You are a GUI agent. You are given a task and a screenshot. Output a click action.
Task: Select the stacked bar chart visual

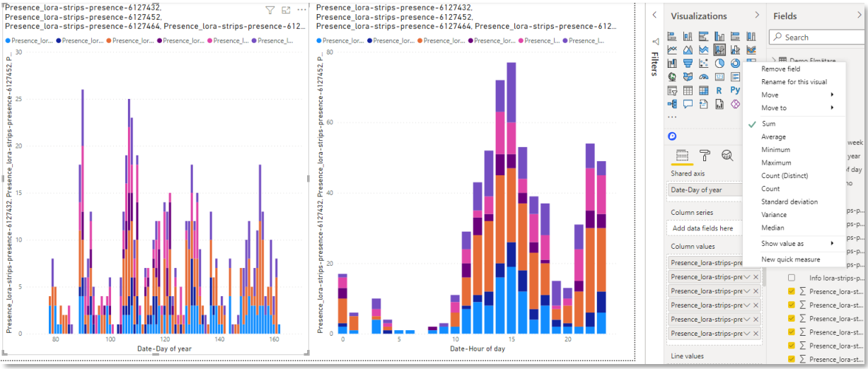(x=672, y=36)
